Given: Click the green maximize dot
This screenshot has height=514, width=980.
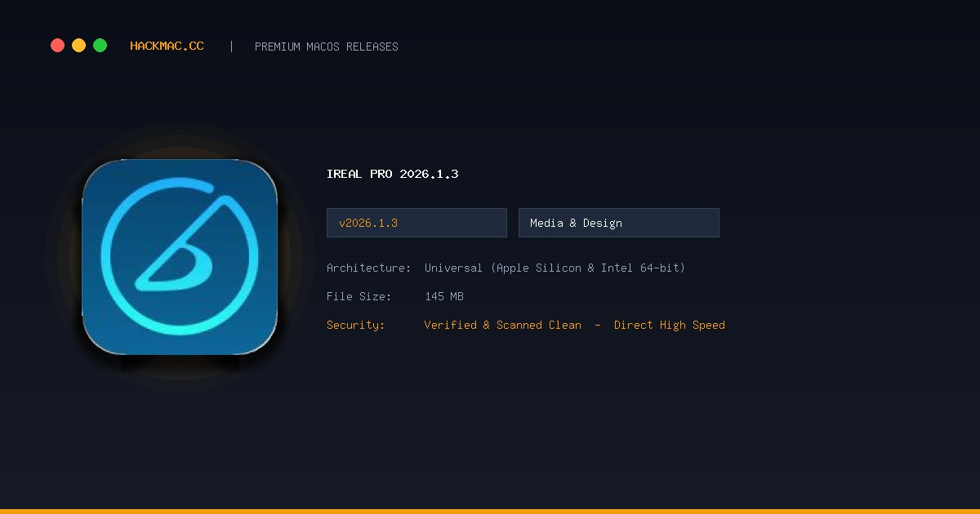Looking at the screenshot, I should click(100, 46).
